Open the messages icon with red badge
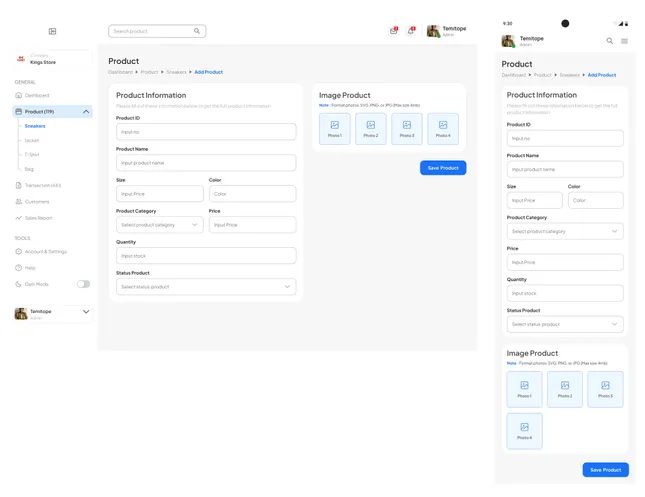The height and width of the screenshot is (497, 645). point(393,31)
